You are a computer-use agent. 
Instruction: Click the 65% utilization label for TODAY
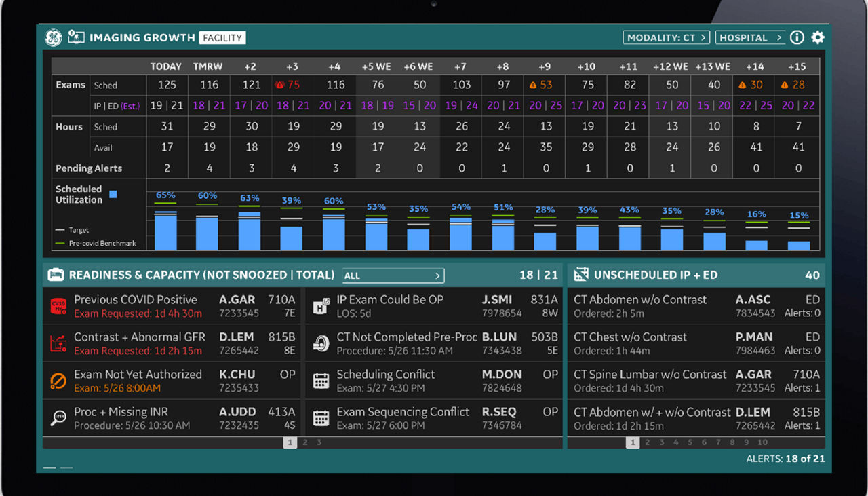(x=165, y=195)
